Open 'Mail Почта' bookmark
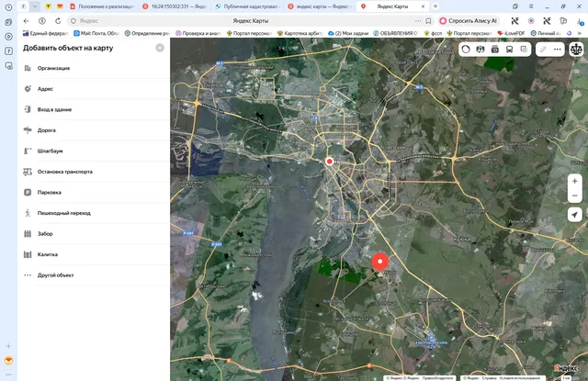This screenshot has width=588, height=381. click(x=96, y=33)
